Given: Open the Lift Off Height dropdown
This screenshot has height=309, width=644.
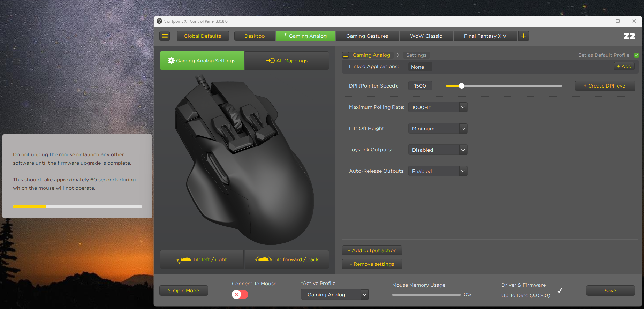Looking at the screenshot, I should 438,129.
